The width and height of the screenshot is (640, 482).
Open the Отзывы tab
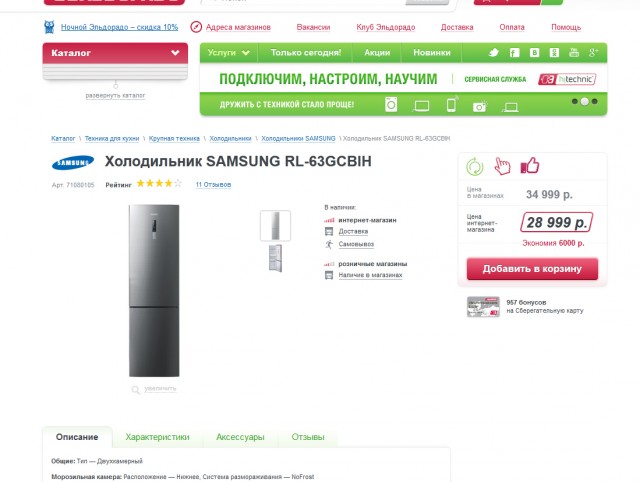click(x=308, y=438)
